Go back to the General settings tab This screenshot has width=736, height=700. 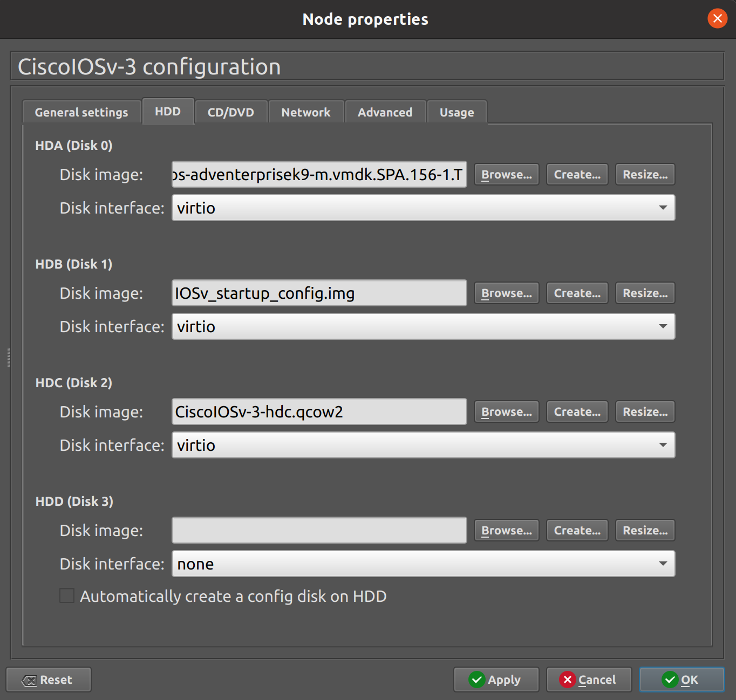point(81,112)
